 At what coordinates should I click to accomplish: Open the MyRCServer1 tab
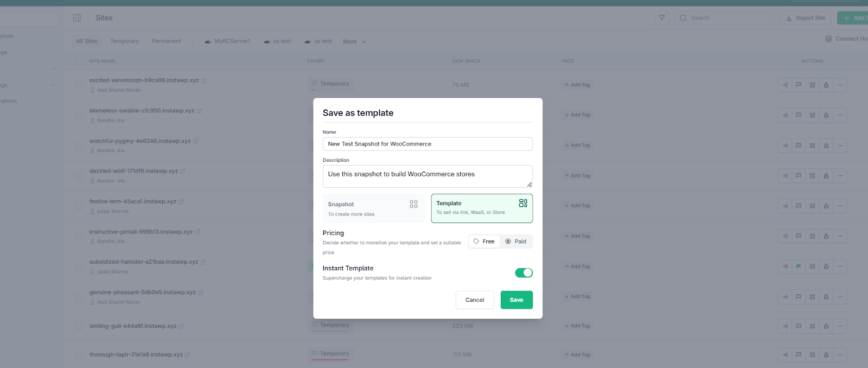pyautogui.click(x=227, y=41)
